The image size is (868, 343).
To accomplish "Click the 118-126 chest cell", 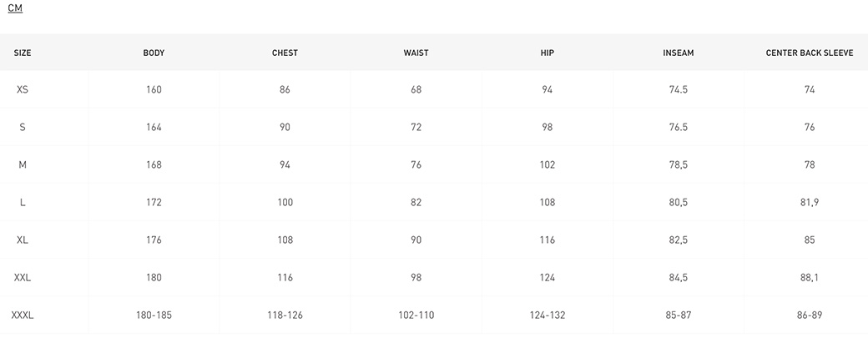I will tap(285, 315).
